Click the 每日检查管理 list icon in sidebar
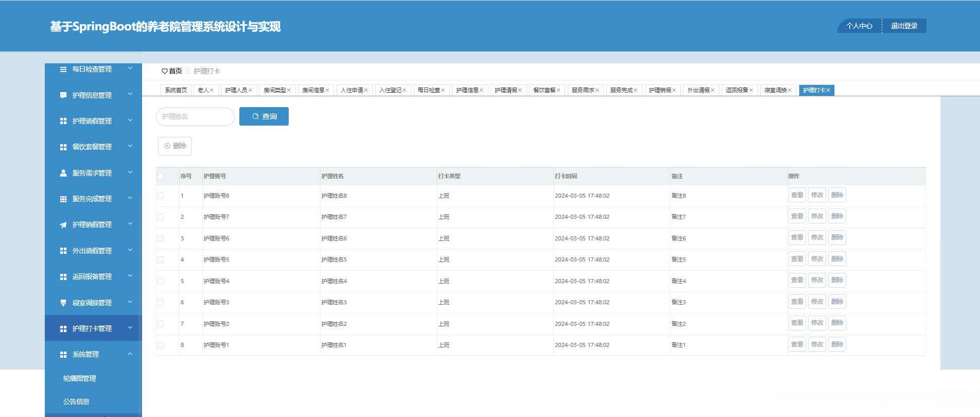This screenshot has height=417, width=980. click(x=63, y=69)
